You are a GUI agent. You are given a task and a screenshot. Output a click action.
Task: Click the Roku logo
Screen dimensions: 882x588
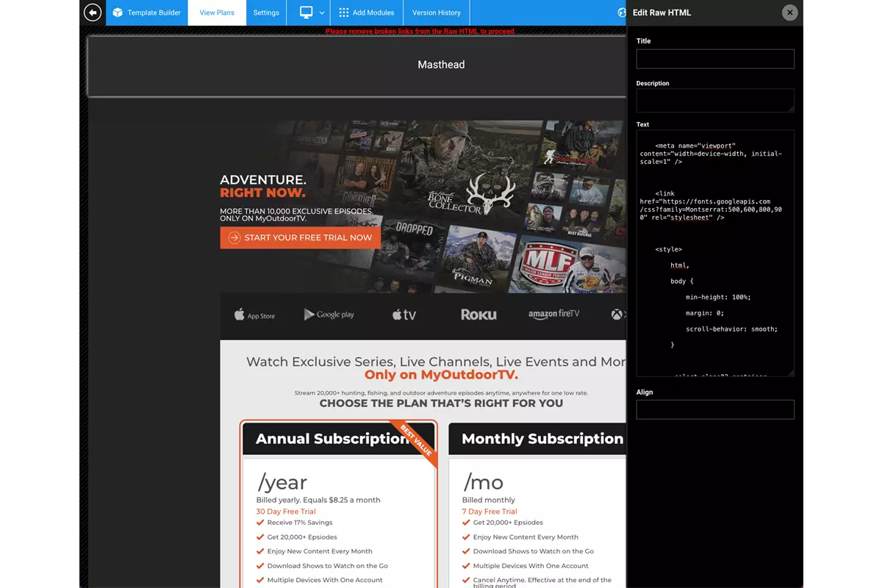point(478,315)
